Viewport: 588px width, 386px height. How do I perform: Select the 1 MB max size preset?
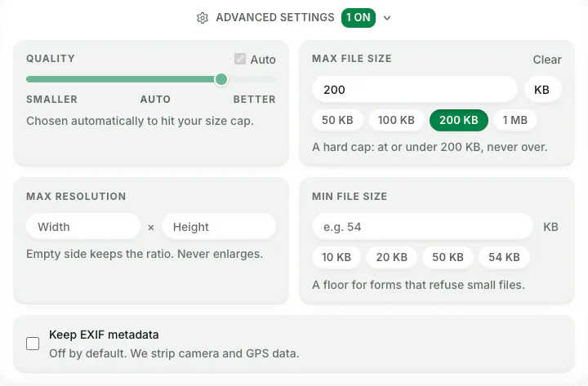coord(514,120)
